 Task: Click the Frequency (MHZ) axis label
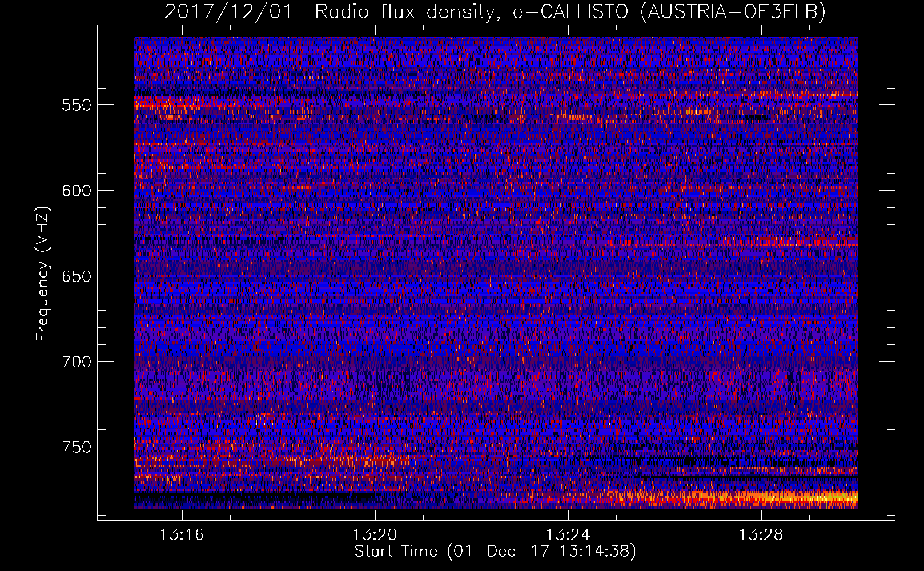[x=43, y=274]
